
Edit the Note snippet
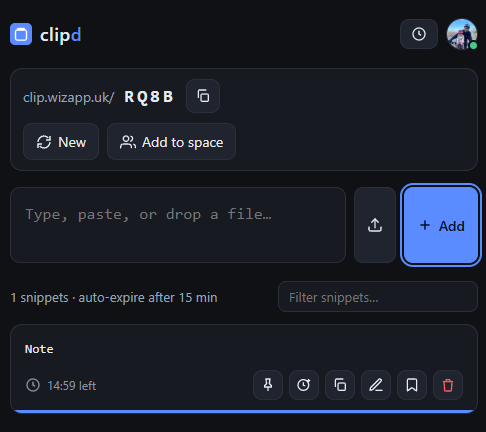376,385
